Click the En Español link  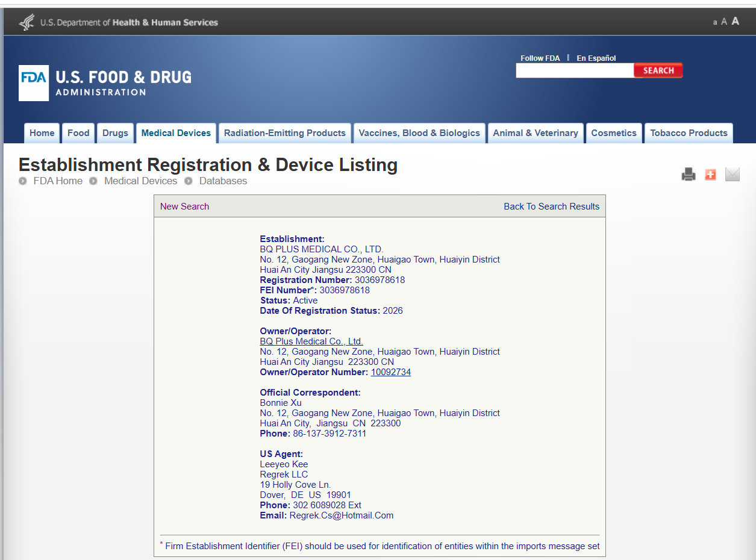596,58
